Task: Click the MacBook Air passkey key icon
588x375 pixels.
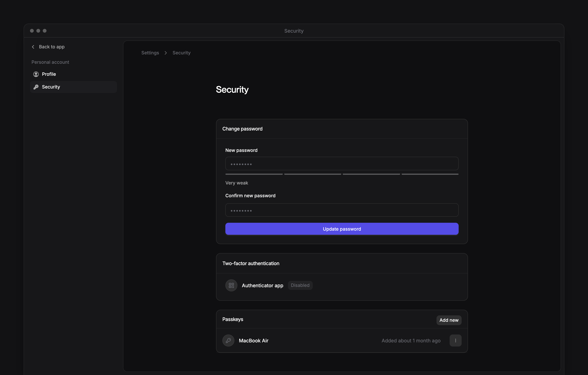Action: [228, 340]
